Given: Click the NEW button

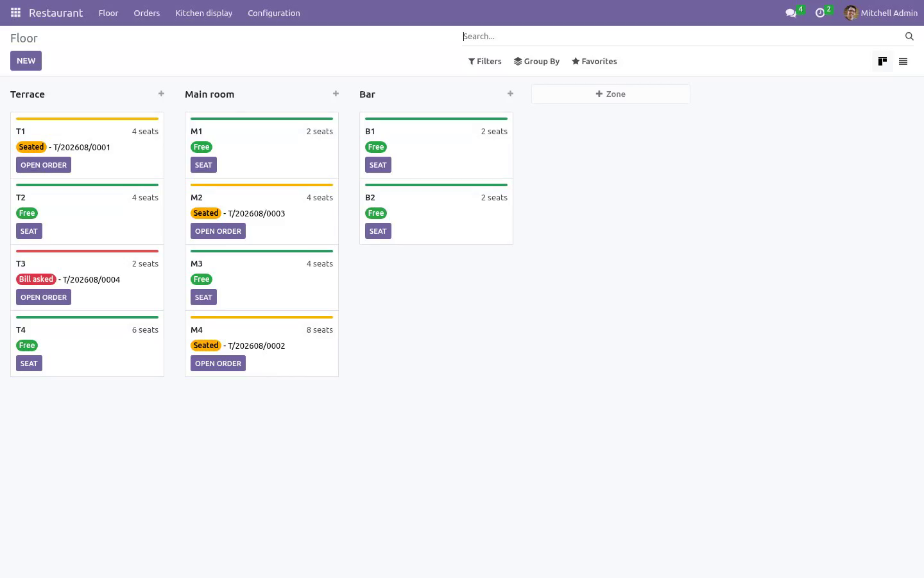Looking at the screenshot, I should 26,61.
